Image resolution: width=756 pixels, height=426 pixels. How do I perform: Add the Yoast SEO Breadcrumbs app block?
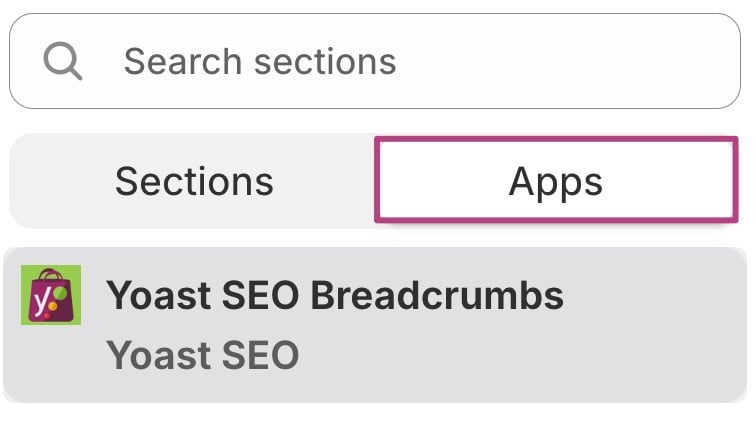click(376, 325)
